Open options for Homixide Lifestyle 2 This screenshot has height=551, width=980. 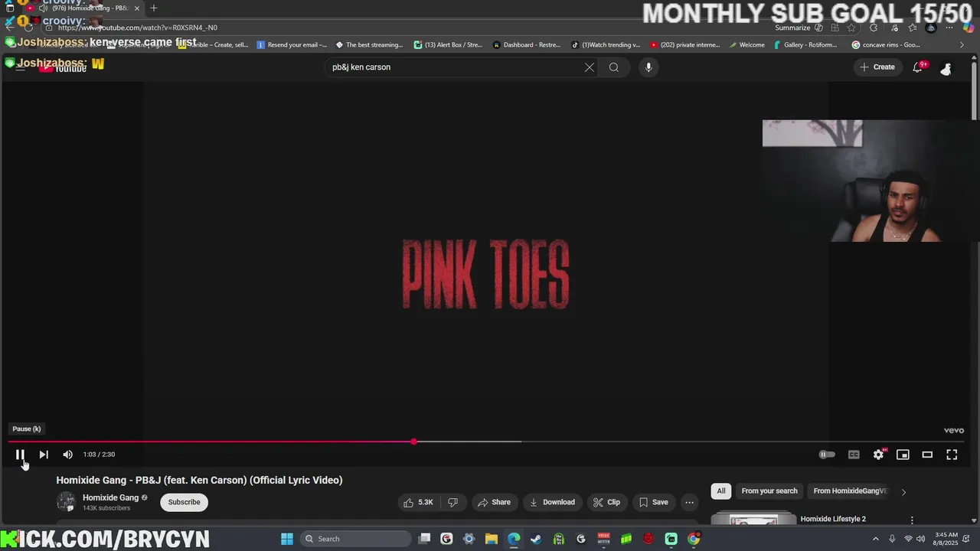point(911,520)
